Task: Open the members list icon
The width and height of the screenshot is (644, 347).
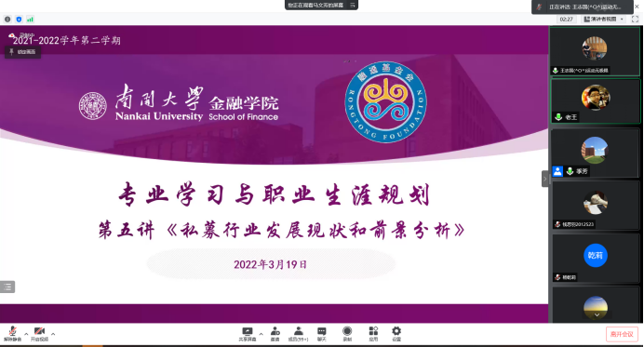Action: coord(298,334)
